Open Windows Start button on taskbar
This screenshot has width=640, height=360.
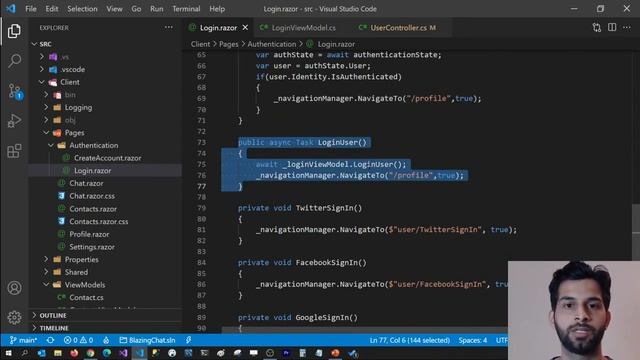(x=8, y=353)
